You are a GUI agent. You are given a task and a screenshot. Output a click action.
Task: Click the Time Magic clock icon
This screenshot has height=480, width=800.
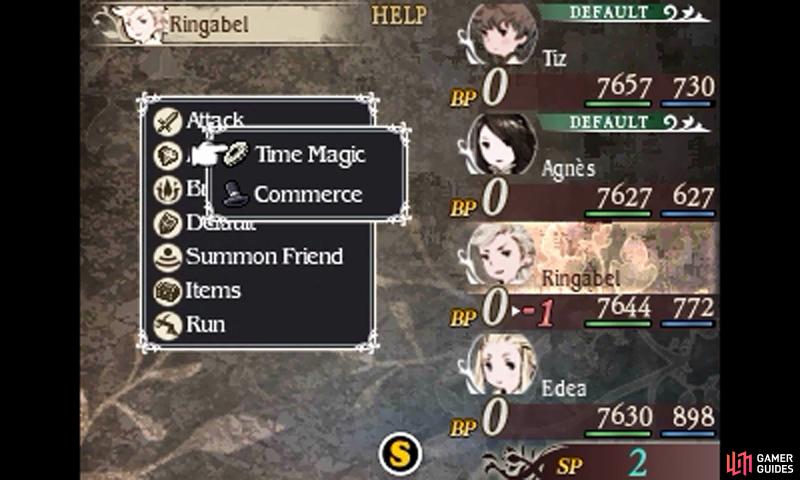236,154
